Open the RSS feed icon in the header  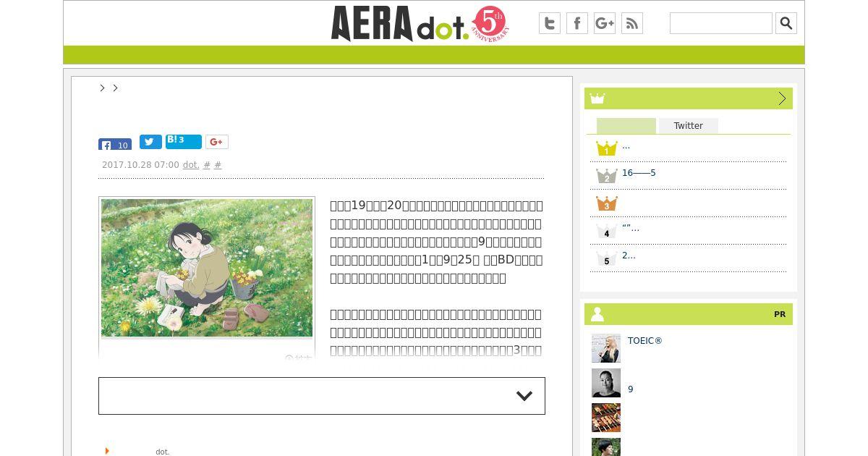tap(632, 23)
